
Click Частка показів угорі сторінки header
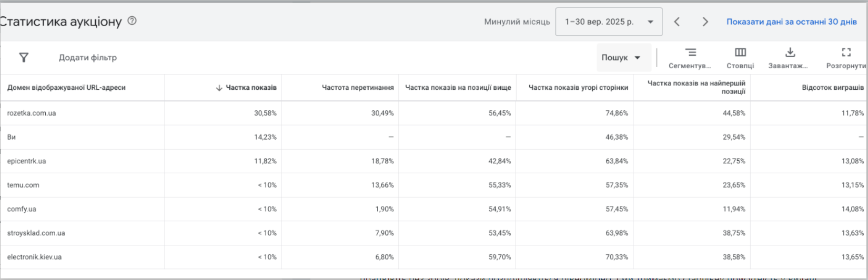click(578, 88)
